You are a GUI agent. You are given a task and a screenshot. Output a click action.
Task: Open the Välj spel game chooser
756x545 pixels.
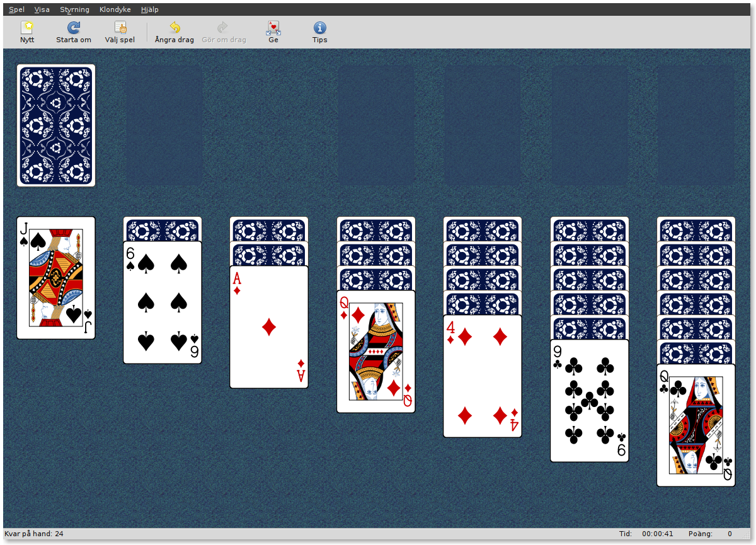click(120, 28)
